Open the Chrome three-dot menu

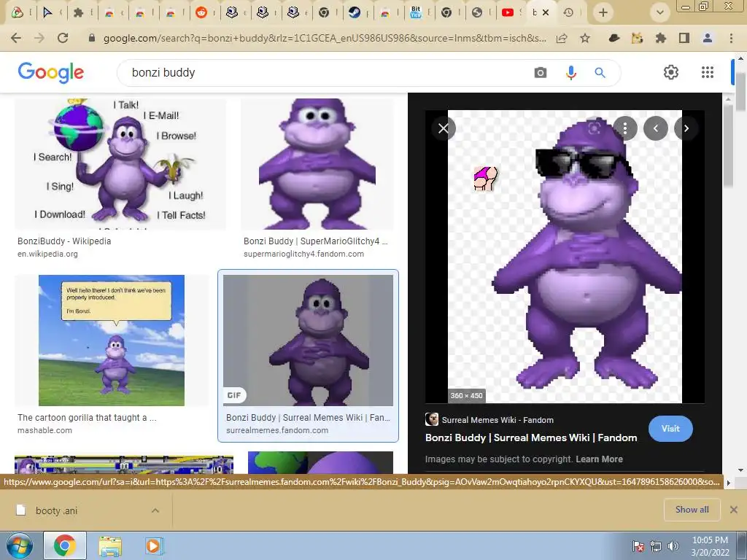pyautogui.click(x=731, y=38)
